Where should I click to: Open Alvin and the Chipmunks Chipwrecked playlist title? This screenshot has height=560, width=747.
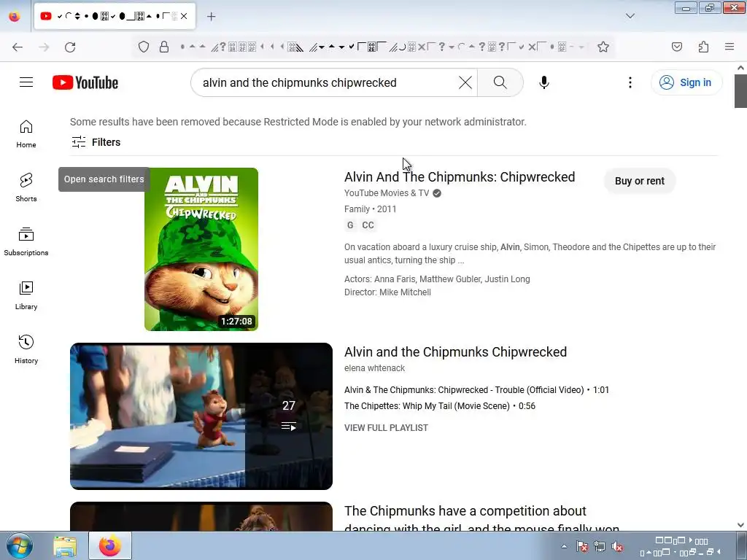455,352
